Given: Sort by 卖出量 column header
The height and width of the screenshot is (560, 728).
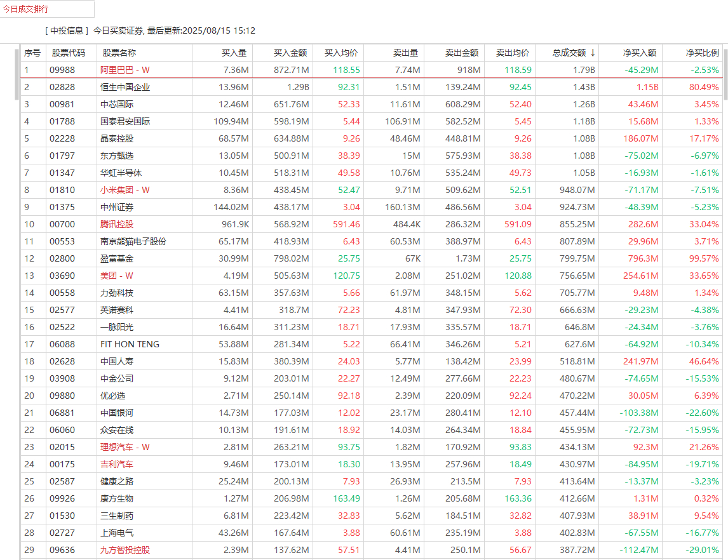Looking at the screenshot, I should 405,53.
